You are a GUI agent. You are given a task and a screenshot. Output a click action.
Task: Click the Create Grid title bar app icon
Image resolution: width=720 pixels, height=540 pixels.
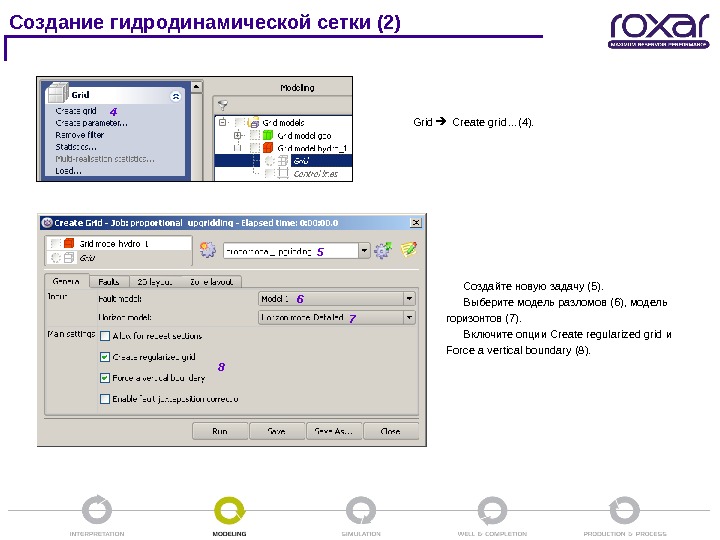click(x=47, y=223)
